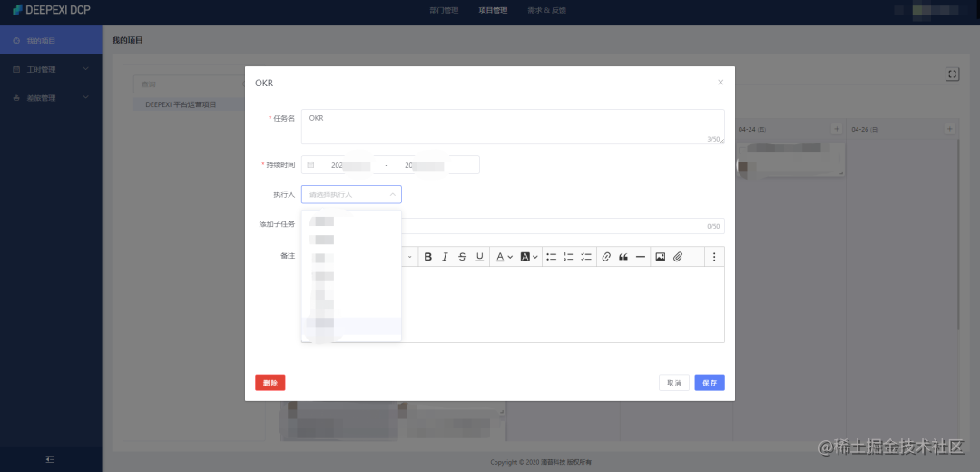Collapse the sidebar with bottom icon
Image resolution: width=980 pixels, height=472 pixels.
(51, 459)
